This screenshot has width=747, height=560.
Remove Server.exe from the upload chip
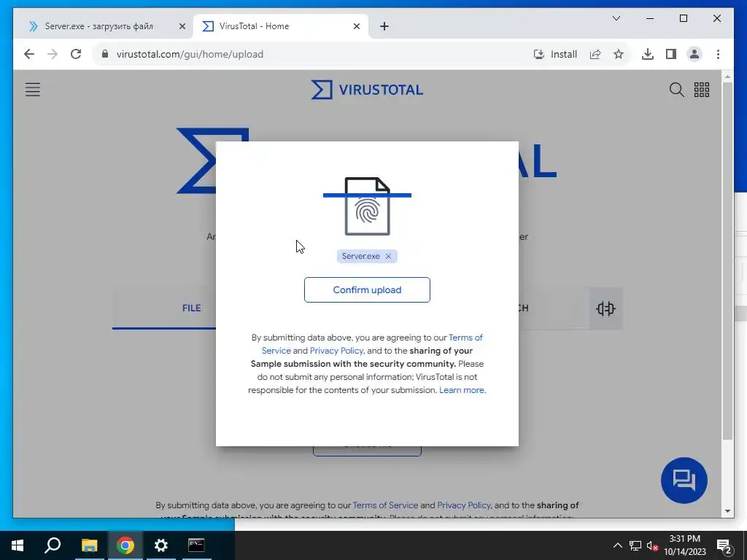pos(388,256)
